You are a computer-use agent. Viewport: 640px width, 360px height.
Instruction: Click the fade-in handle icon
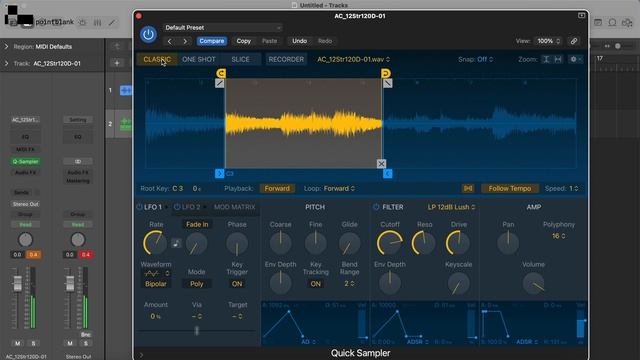220,83
